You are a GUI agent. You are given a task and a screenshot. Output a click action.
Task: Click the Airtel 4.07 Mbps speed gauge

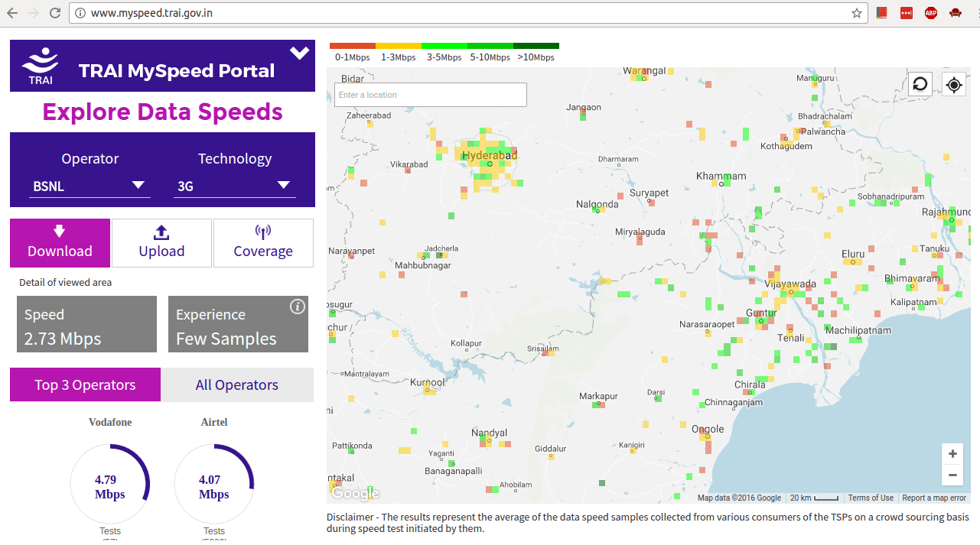point(214,483)
